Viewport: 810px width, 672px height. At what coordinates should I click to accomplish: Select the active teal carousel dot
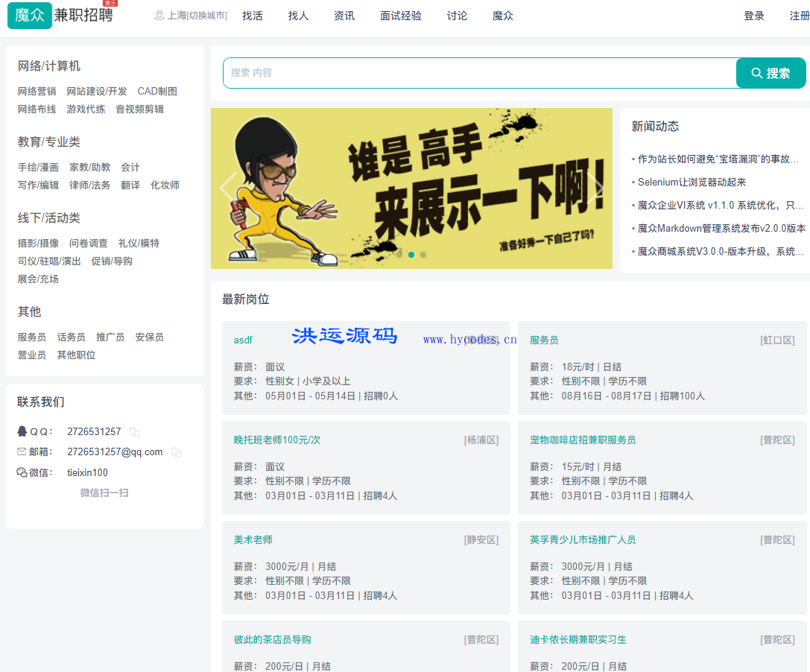click(411, 255)
